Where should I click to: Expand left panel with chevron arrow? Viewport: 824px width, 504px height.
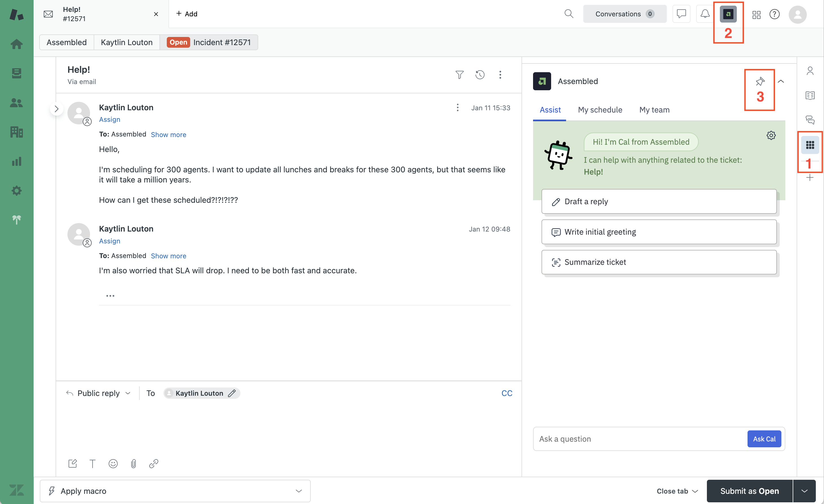point(56,109)
